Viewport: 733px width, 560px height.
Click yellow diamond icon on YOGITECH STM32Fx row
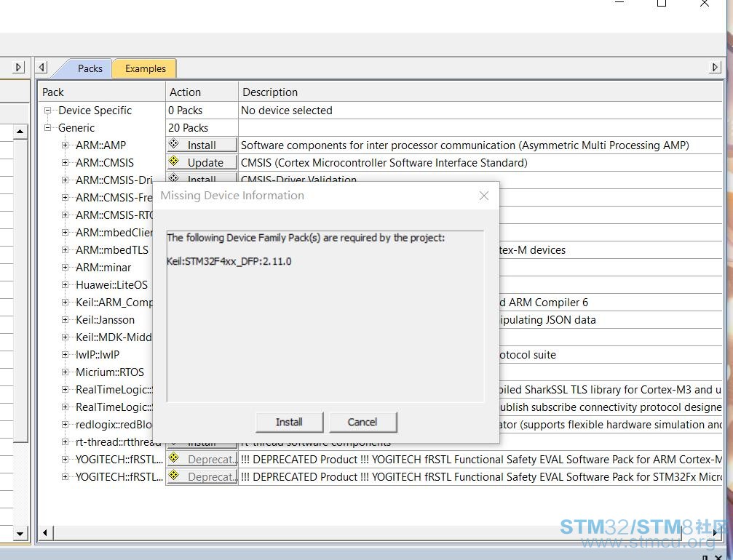(174, 476)
